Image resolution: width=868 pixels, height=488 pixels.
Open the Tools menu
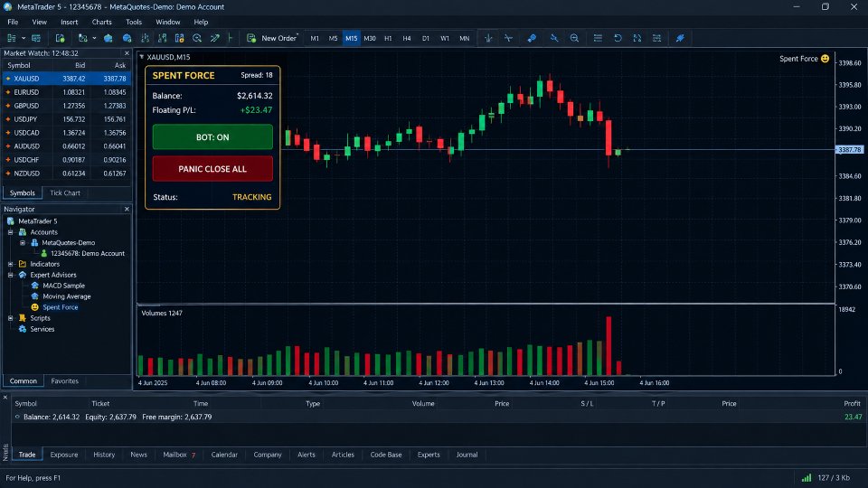pyautogui.click(x=134, y=22)
